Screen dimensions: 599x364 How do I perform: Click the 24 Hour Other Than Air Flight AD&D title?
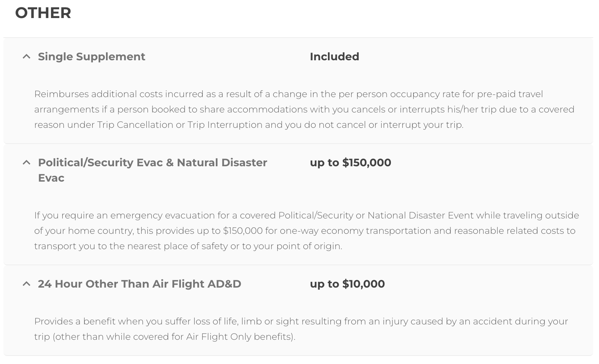pyautogui.click(x=139, y=284)
